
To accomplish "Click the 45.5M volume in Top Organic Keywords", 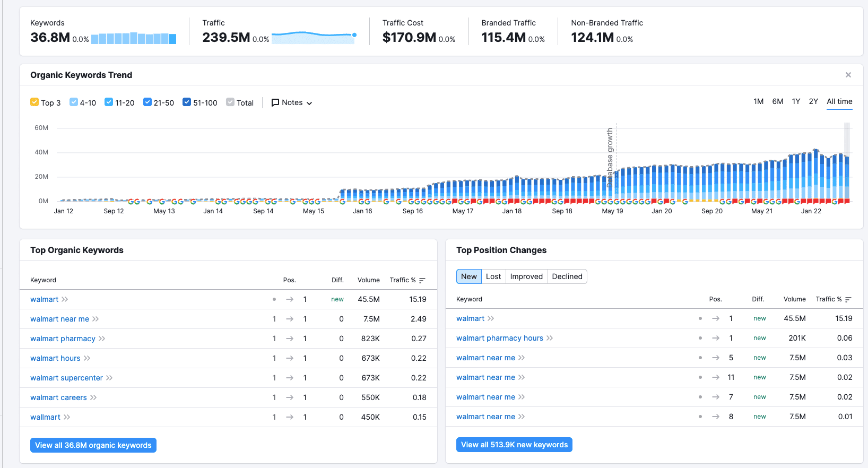I will 369,299.
